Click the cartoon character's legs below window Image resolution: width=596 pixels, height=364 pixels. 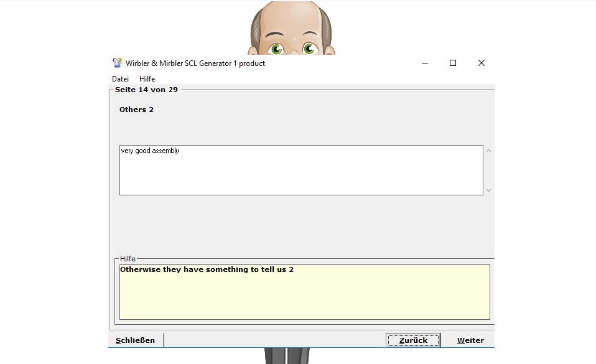286,356
